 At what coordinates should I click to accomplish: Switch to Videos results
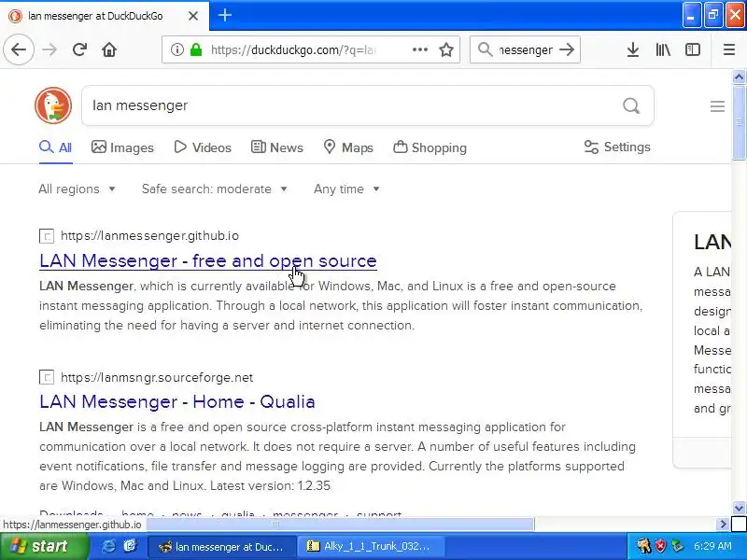pos(203,147)
